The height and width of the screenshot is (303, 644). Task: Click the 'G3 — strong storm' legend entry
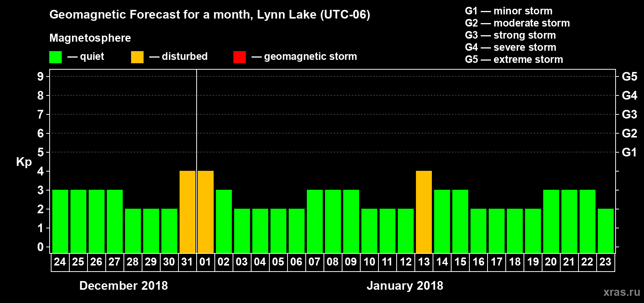pos(510,35)
